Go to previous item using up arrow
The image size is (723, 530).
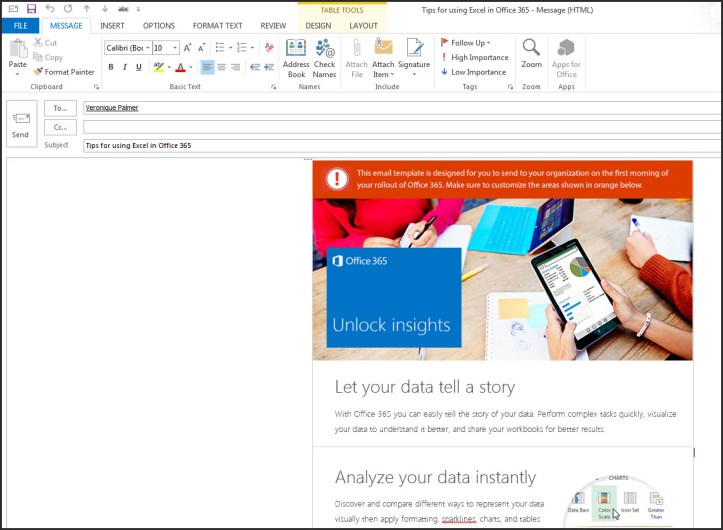tap(87, 9)
